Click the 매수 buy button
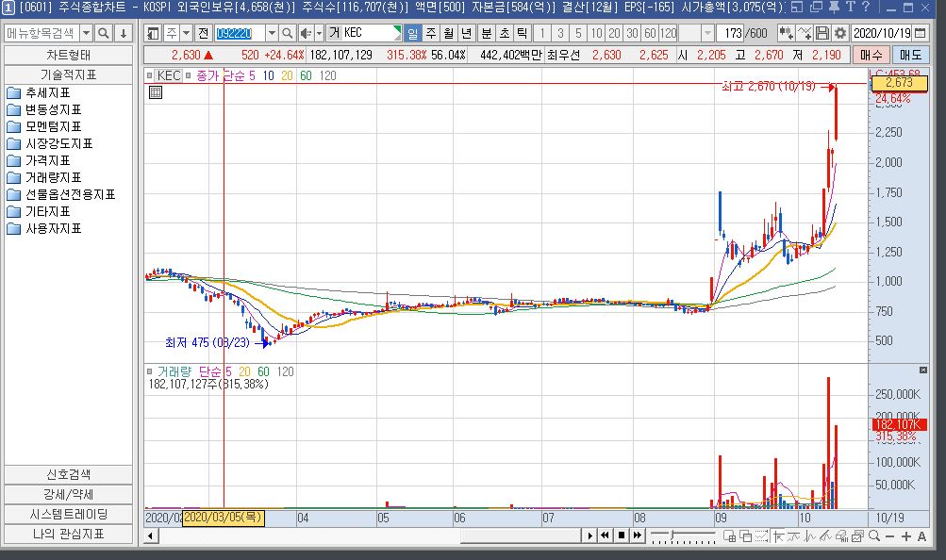 (871, 55)
